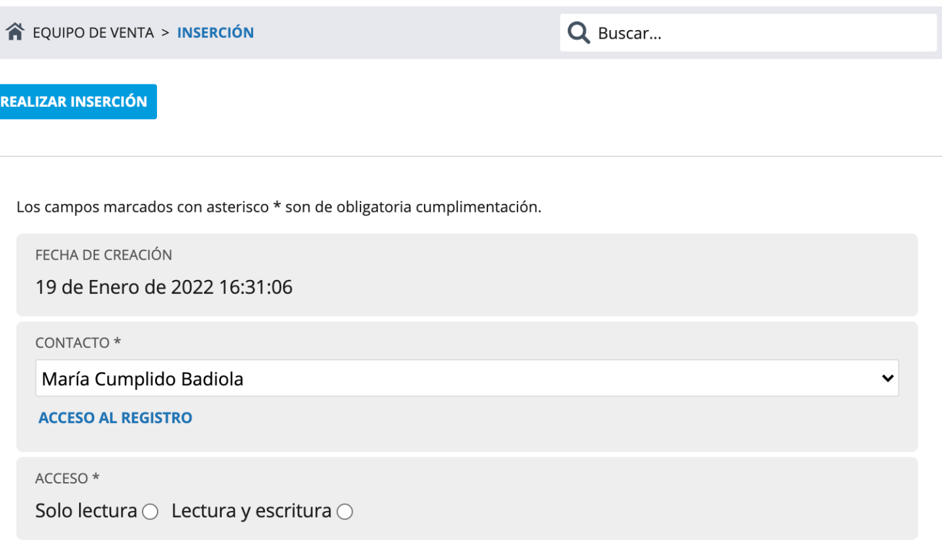Click the creation date 19 de Enero de 2022
The image size is (942, 560).
pyautogui.click(x=164, y=287)
